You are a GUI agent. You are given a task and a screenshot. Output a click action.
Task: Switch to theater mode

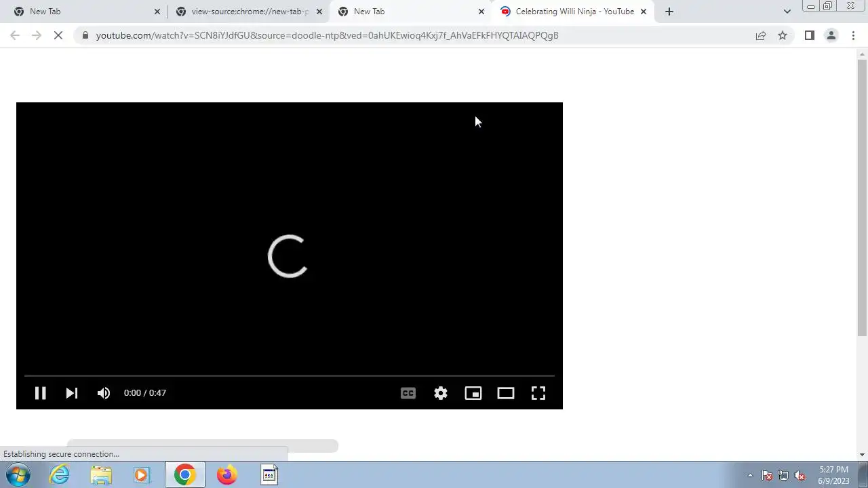tap(506, 393)
